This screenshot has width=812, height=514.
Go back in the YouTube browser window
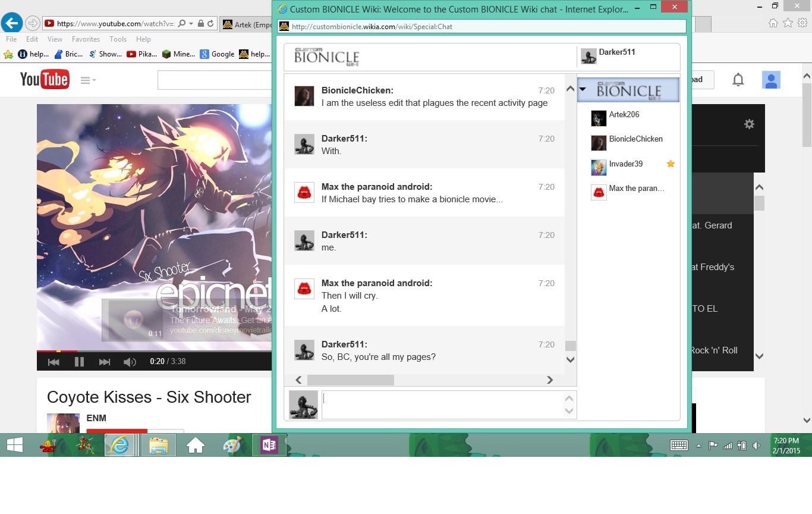12,23
